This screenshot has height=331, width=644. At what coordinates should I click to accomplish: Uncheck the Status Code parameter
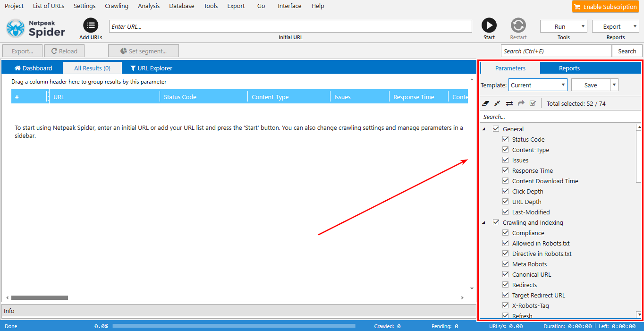point(506,139)
